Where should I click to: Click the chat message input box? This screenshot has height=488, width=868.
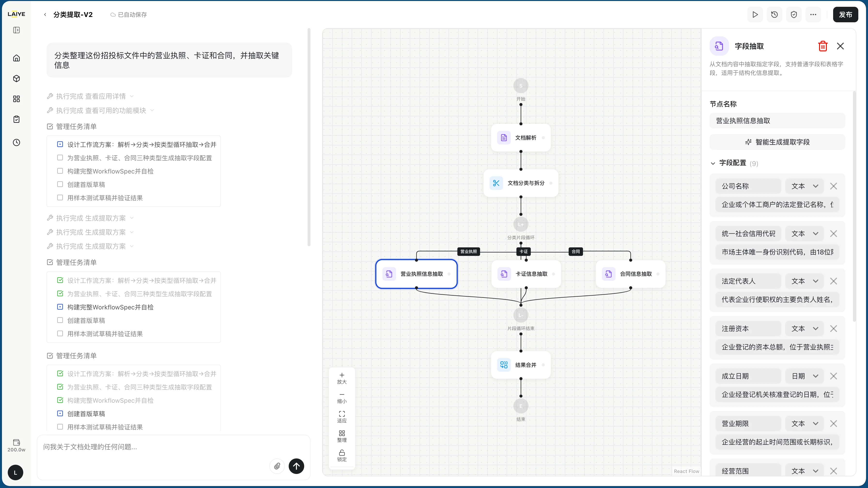(x=174, y=447)
